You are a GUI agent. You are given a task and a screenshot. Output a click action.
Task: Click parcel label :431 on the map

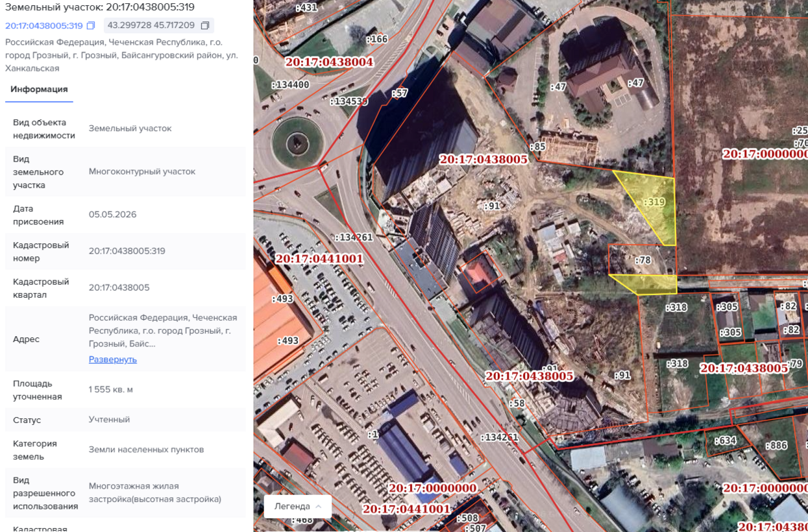click(x=306, y=8)
